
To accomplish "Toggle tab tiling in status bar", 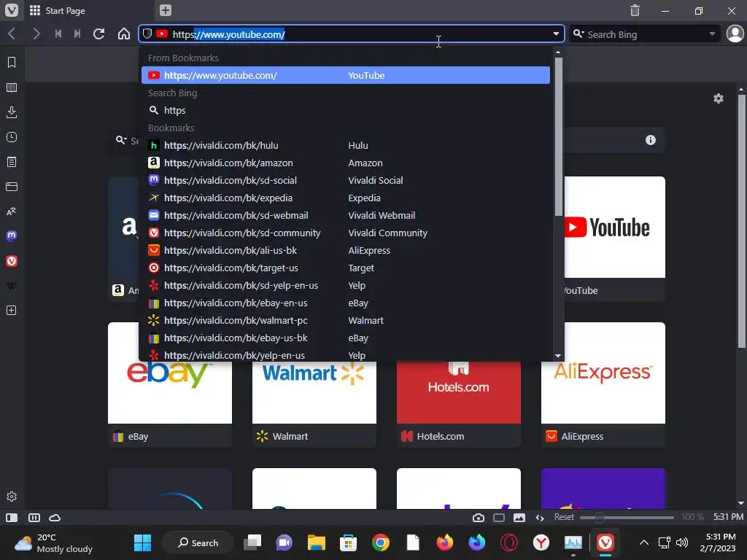I will coord(34,518).
